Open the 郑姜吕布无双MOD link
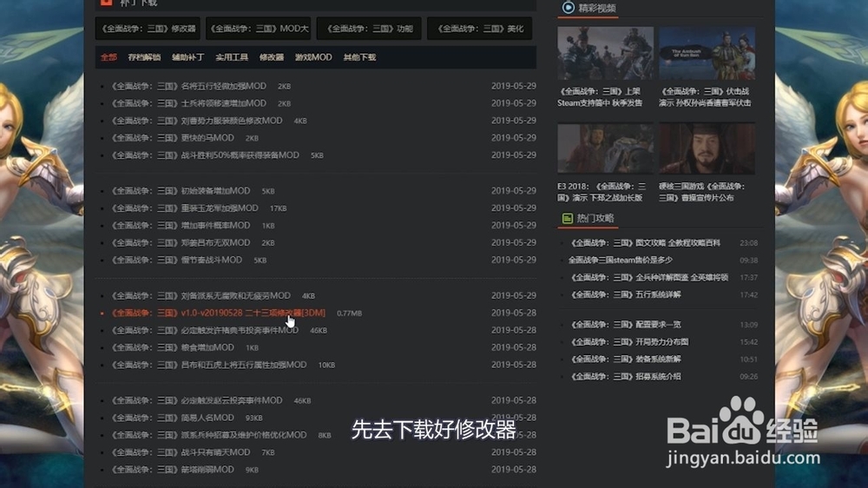 click(181, 242)
